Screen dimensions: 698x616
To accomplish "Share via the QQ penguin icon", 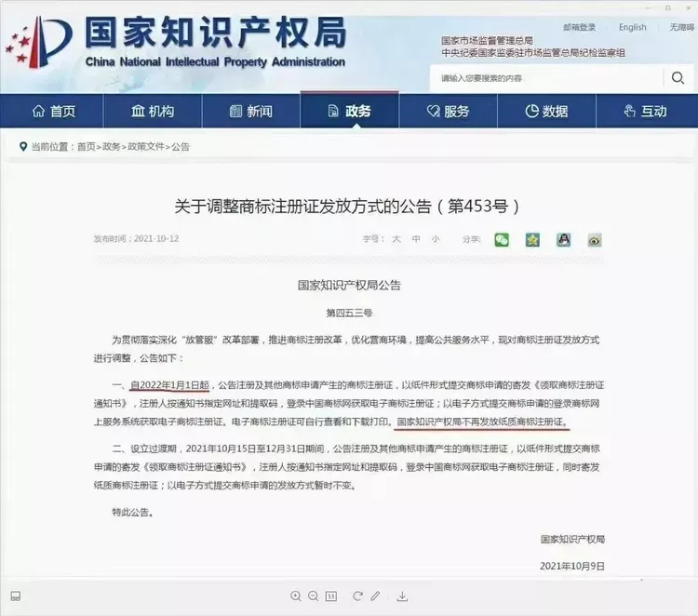I will (564, 240).
